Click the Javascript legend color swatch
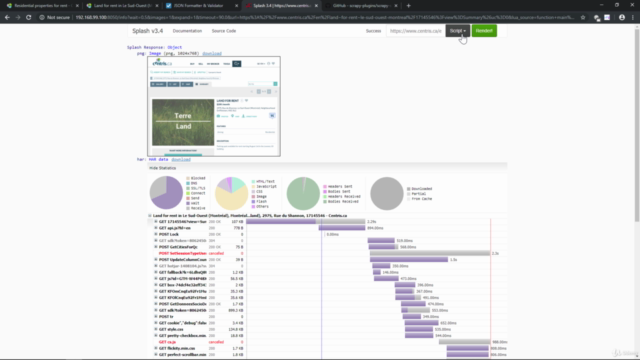Image resolution: width=640 pixels, height=360 pixels. click(x=253, y=187)
